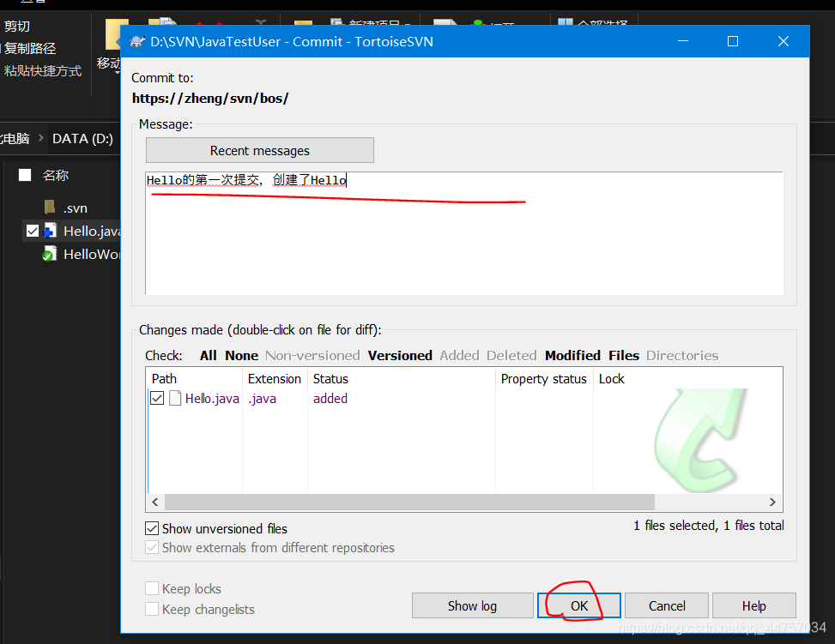835x644 pixels.
Task: Enable the Keep locks checkbox
Action: pyautogui.click(x=152, y=588)
